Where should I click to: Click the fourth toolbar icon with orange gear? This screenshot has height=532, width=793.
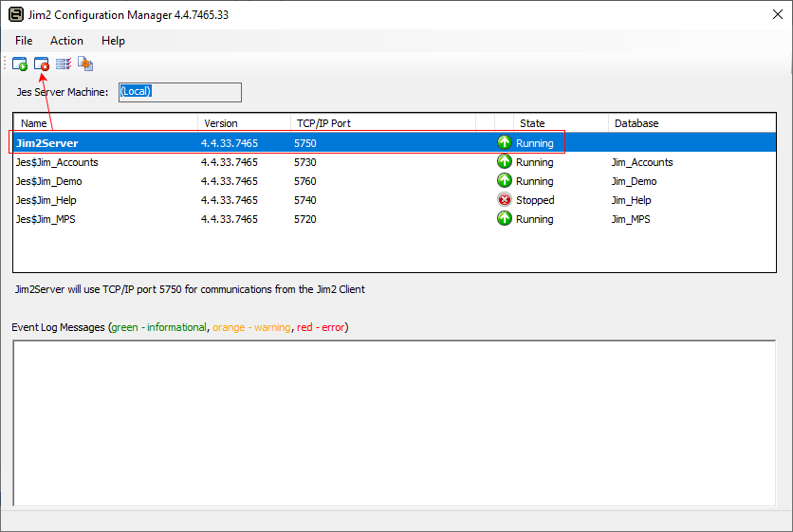pyautogui.click(x=85, y=64)
